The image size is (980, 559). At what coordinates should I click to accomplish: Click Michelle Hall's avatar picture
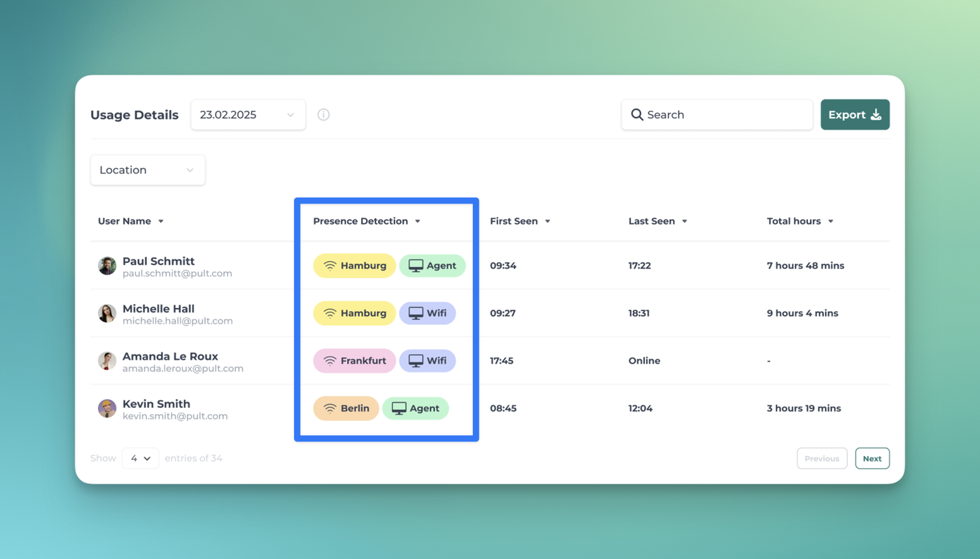point(107,314)
